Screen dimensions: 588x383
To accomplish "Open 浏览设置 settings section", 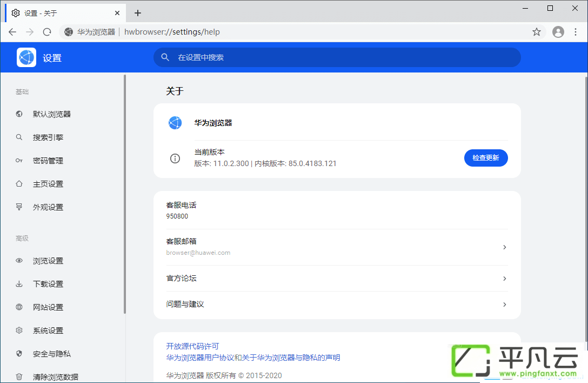I will [x=48, y=261].
